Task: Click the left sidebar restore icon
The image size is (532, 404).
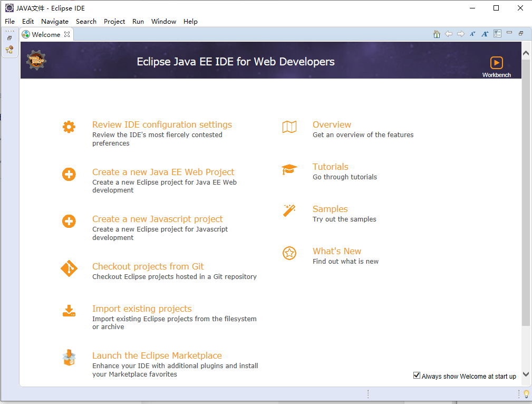Action: coord(9,38)
